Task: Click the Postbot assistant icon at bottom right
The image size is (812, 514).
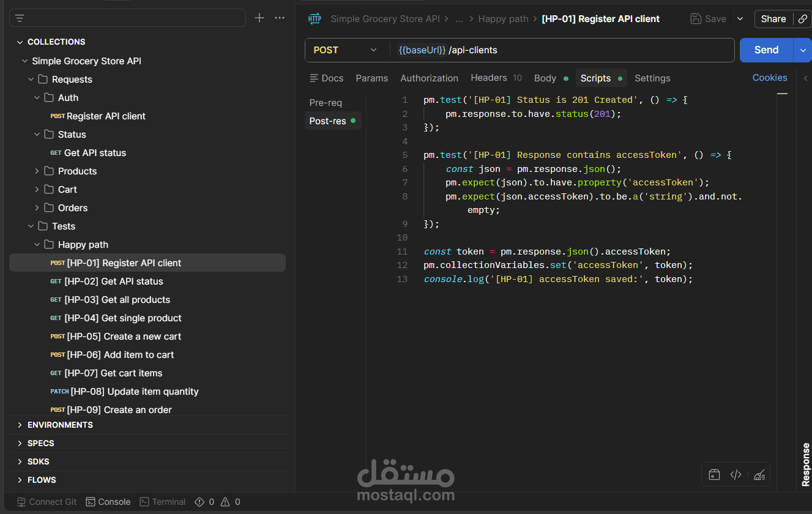Action: click(x=714, y=475)
